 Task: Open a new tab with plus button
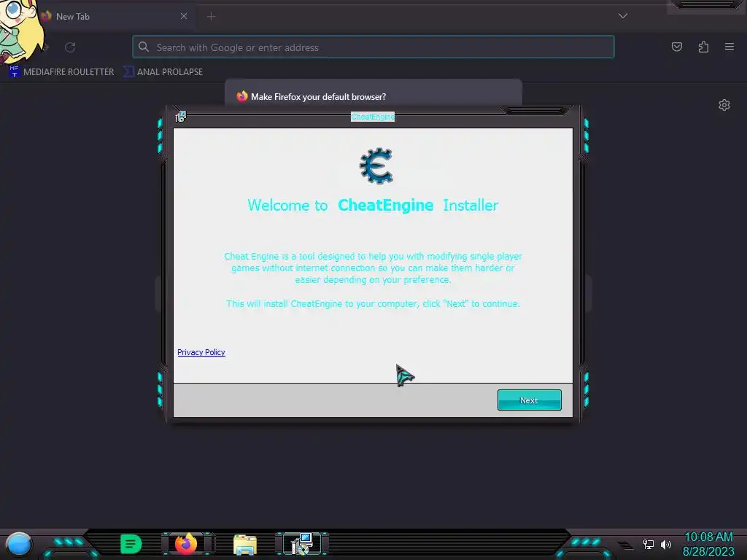pyautogui.click(x=212, y=17)
